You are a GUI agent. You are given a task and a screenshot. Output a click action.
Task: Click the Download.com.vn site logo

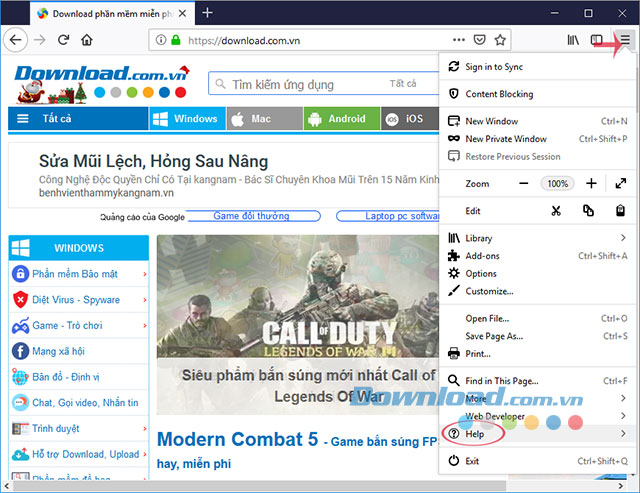click(x=102, y=84)
